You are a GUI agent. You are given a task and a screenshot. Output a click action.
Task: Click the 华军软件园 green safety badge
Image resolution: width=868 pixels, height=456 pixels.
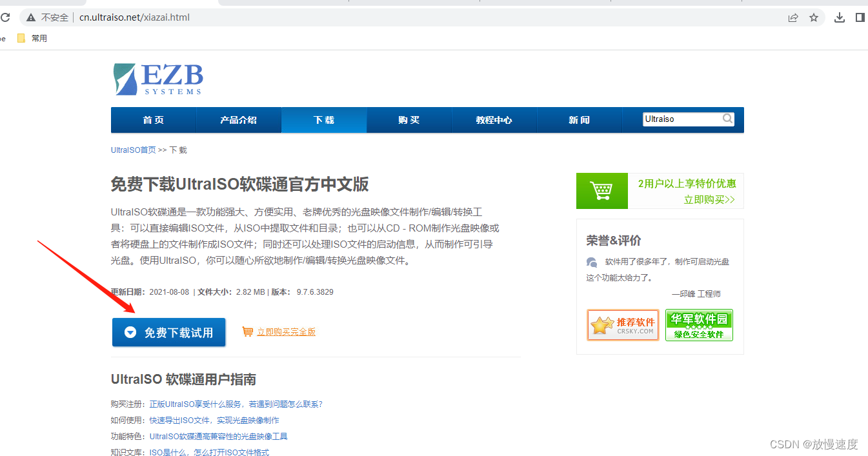click(699, 325)
